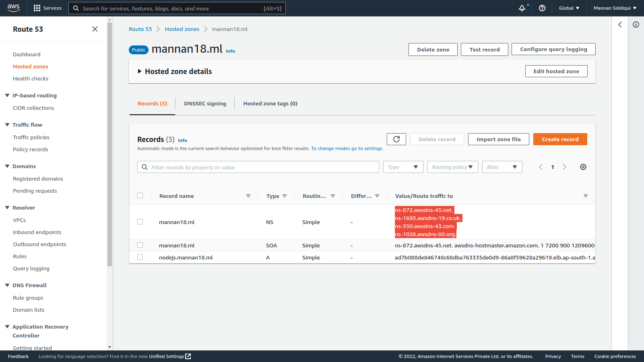Click the filter records search field
The height and width of the screenshot is (362, 644).
(258, 167)
